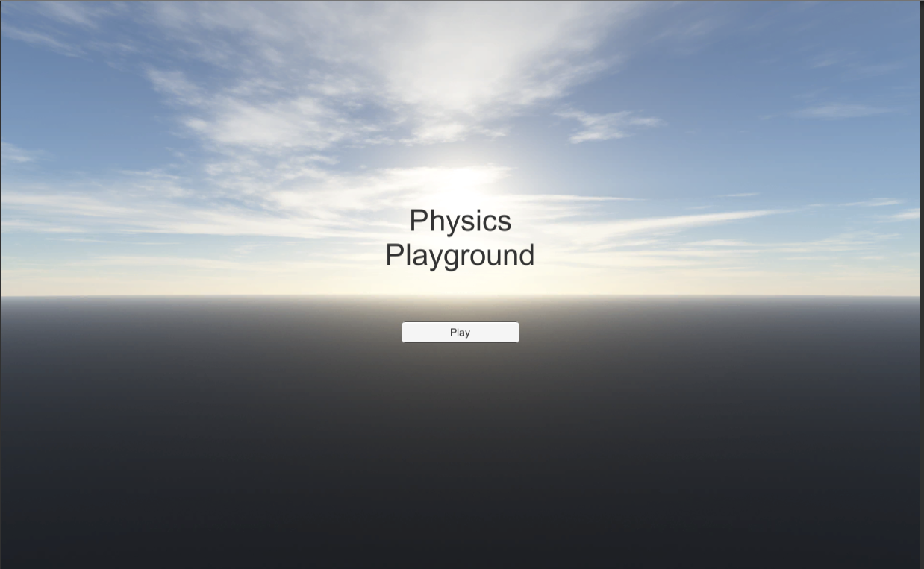The width and height of the screenshot is (924, 569).
Task: Click the letter 'y' in Play button
Action: click(467, 333)
